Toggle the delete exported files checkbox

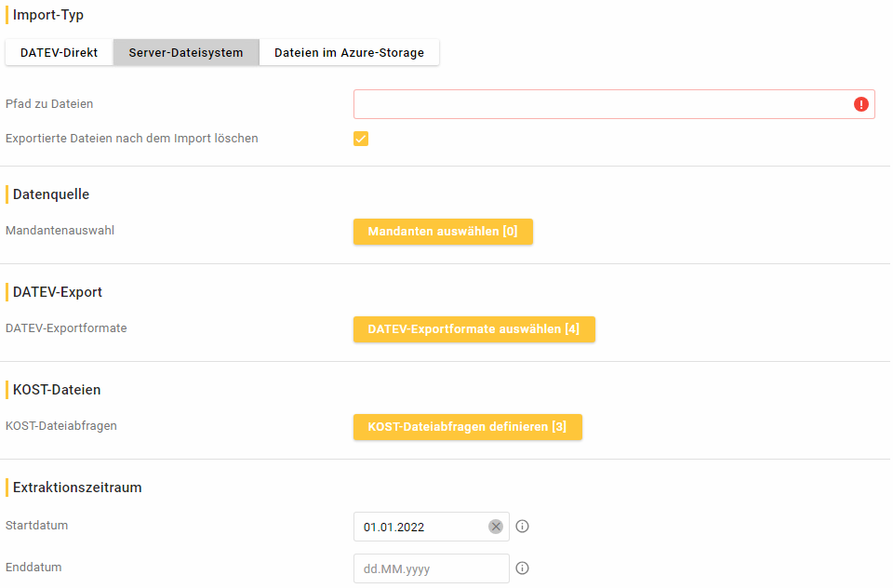361,139
